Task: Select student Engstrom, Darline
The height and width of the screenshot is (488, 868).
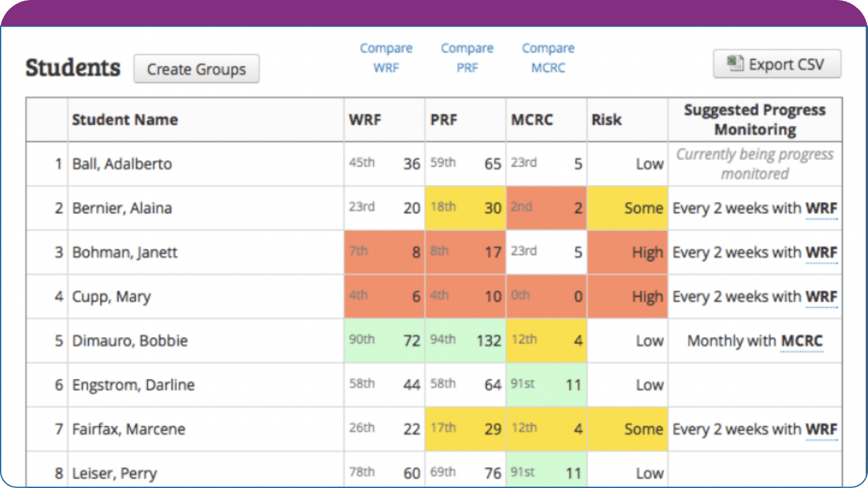Action: (x=133, y=385)
